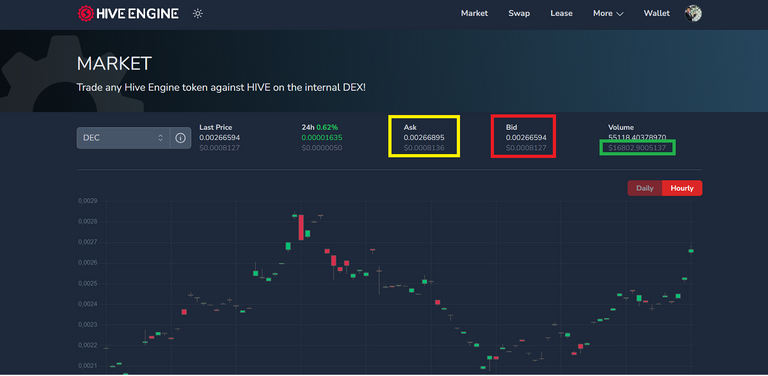
Task: Click the USD volume $16802.9005137
Action: (637, 147)
